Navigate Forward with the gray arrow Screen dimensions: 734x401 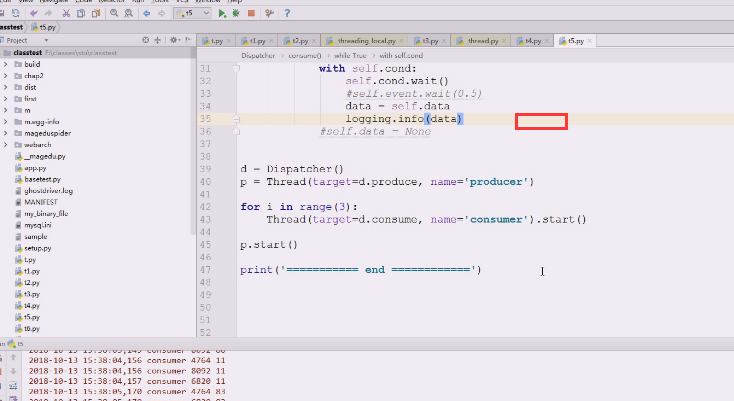click(161, 13)
